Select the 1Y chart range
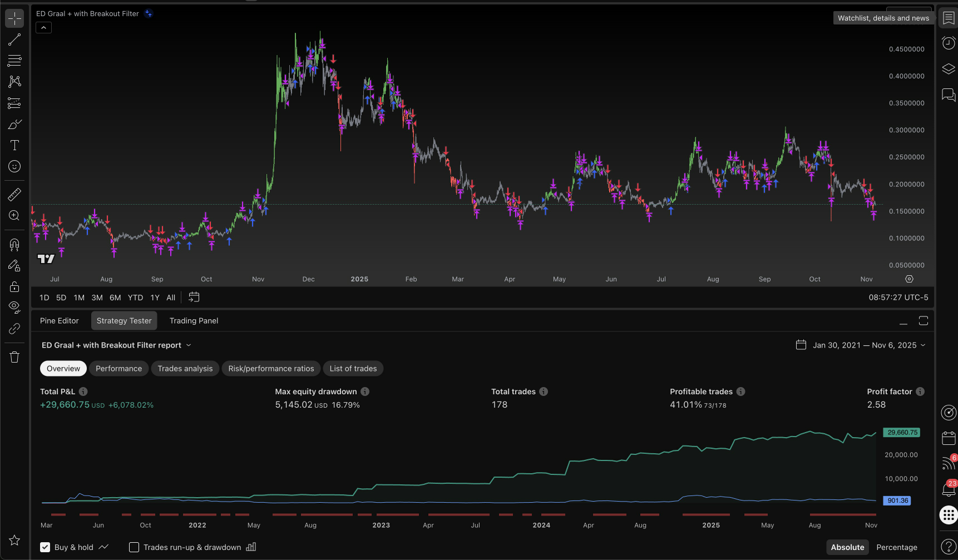The height and width of the screenshot is (560, 958). (x=155, y=298)
